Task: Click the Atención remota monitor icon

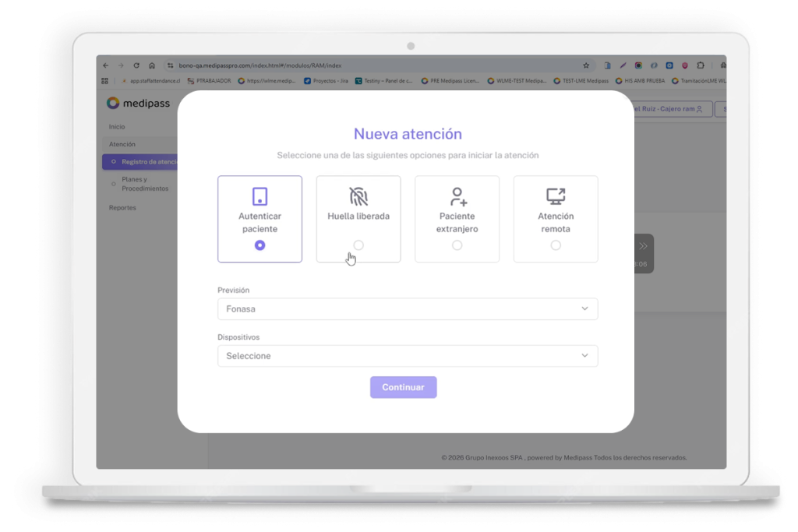Action: (x=556, y=196)
